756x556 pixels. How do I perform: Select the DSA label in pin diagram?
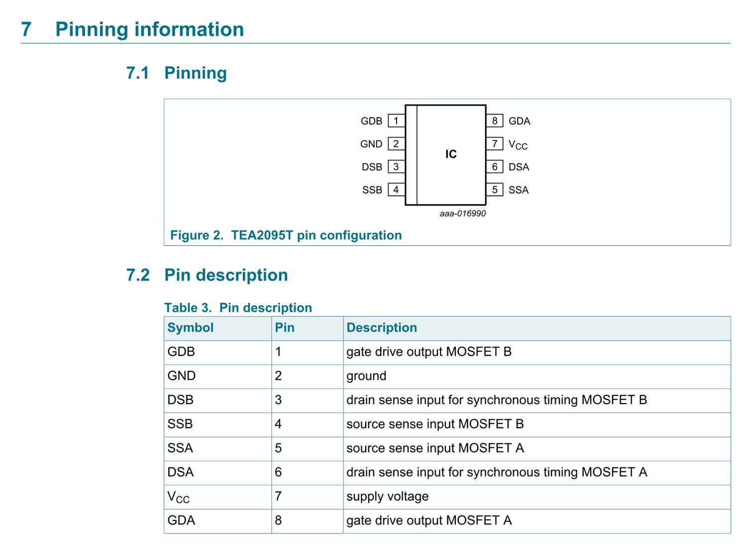[519, 167]
